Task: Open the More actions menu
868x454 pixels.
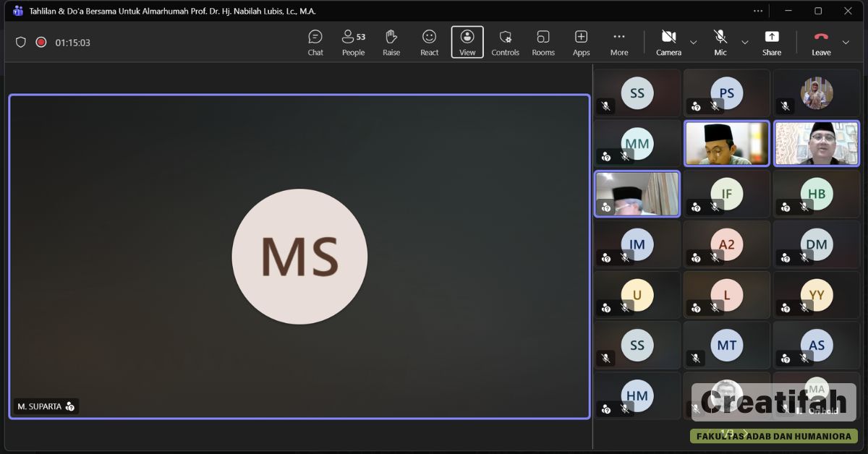Action: (619, 42)
